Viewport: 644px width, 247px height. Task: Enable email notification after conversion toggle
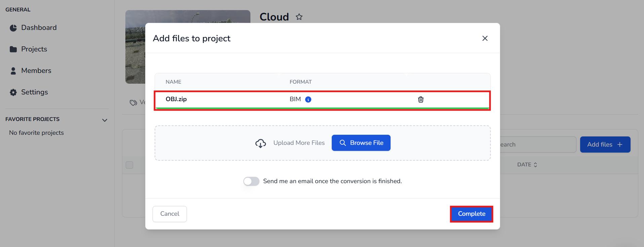[x=251, y=181]
